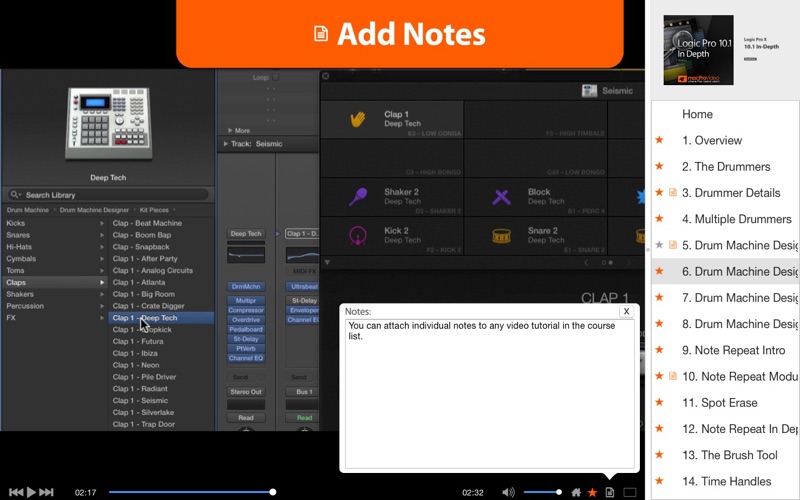Skip to the next video
The image size is (800, 500).
click(x=46, y=492)
